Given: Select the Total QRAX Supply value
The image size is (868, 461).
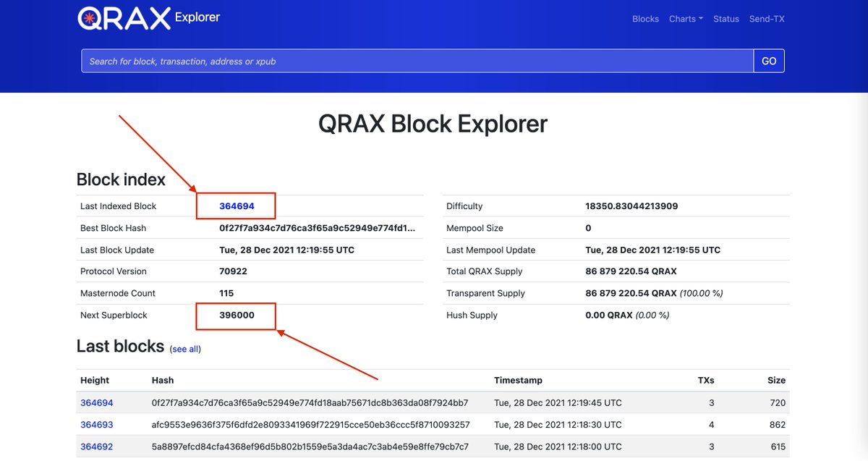Looking at the screenshot, I should 631,271.
